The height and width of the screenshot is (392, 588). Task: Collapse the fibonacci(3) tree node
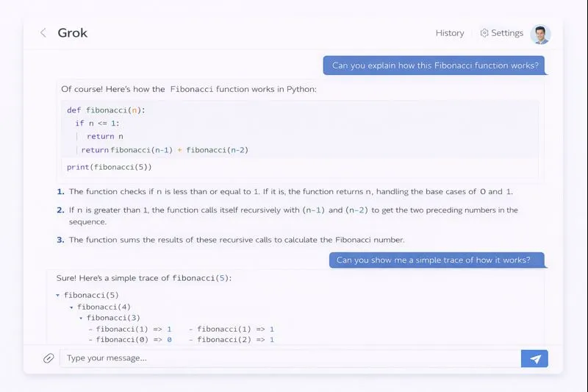pyautogui.click(x=81, y=318)
